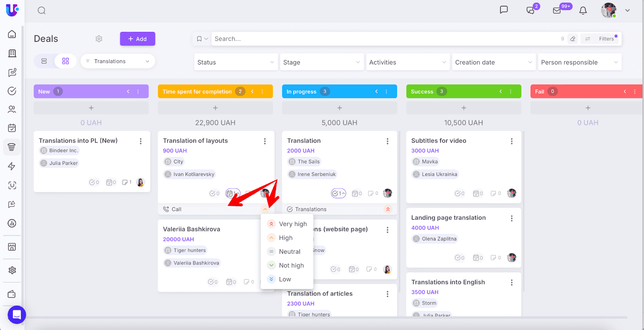Select Low priority
Viewport: 644px width, 330px height.
287,279
